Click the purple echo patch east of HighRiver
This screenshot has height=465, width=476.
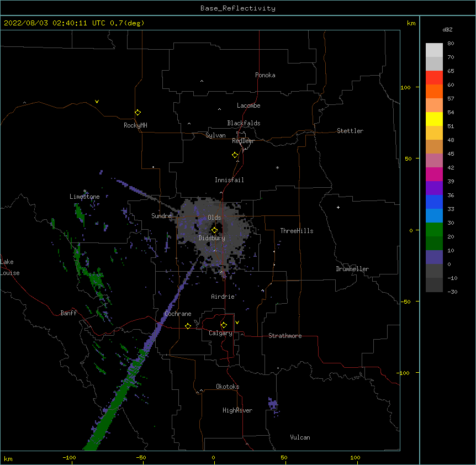pyautogui.click(x=273, y=404)
